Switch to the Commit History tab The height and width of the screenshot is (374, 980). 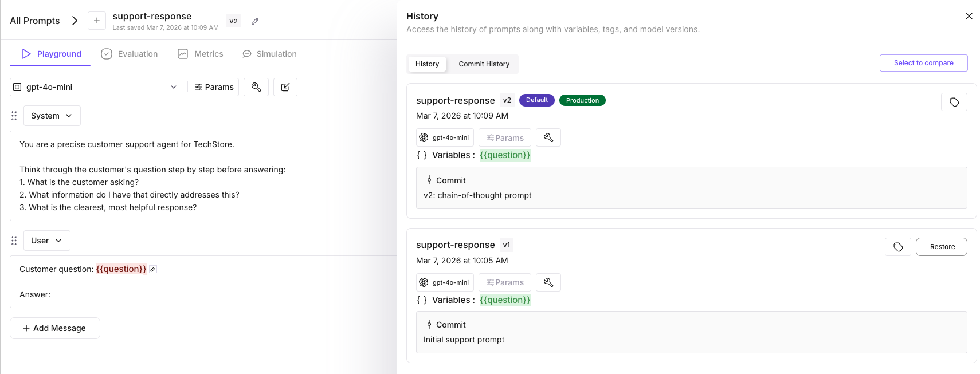click(484, 64)
